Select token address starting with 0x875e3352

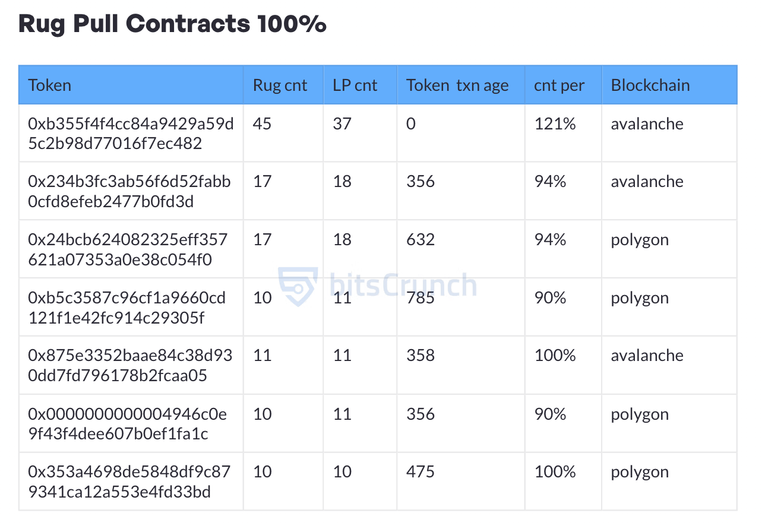[x=130, y=365]
